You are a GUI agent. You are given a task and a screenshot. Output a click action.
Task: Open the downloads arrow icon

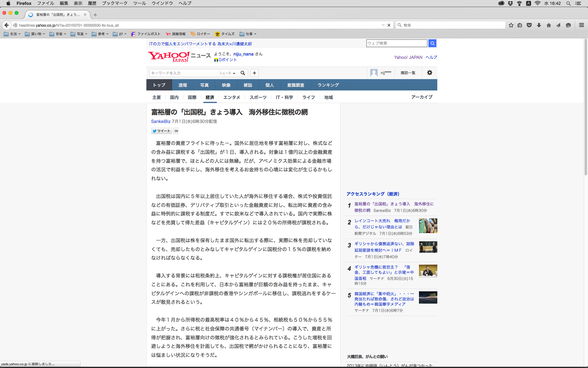539,25
